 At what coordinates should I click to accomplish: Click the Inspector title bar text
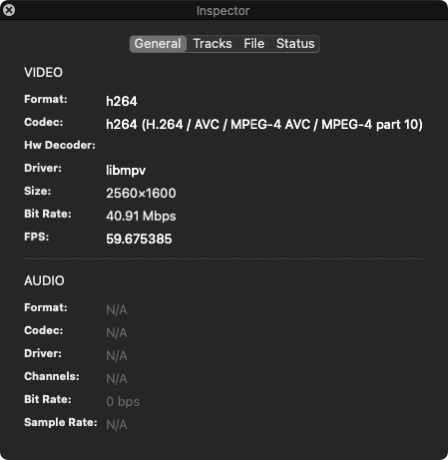223,11
